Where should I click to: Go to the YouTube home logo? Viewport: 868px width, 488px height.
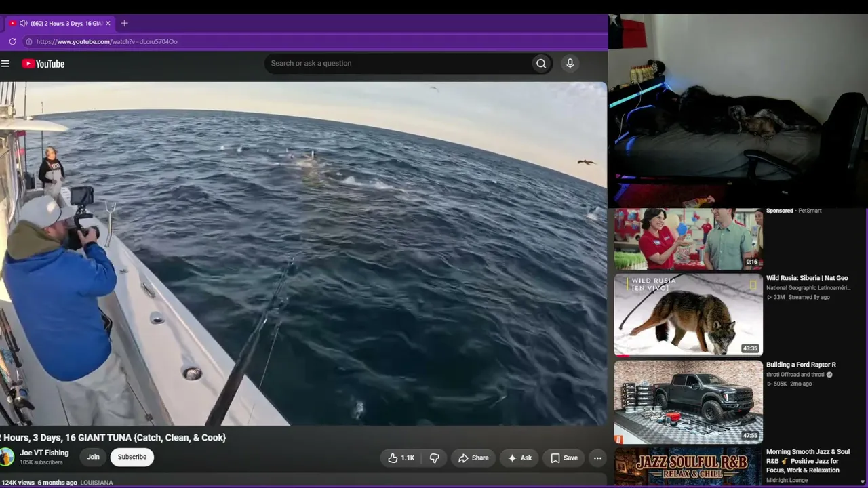click(43, 64)
